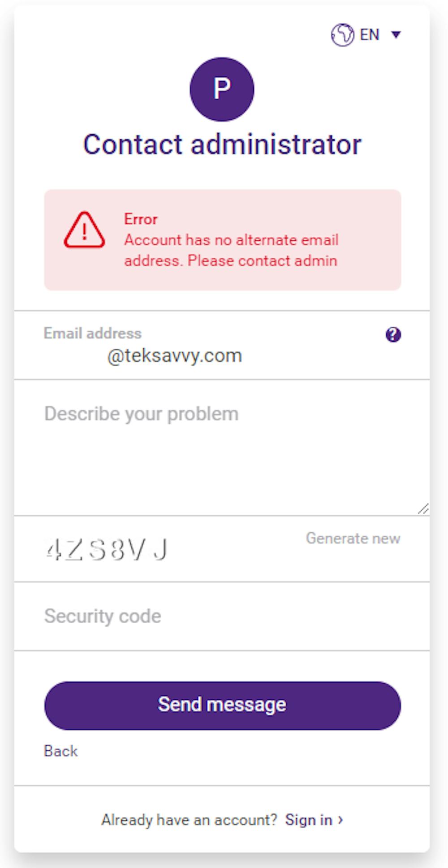Click the text area resize handle
The height and width of the screenshot is (868, 448).
(x=423, y=509)
